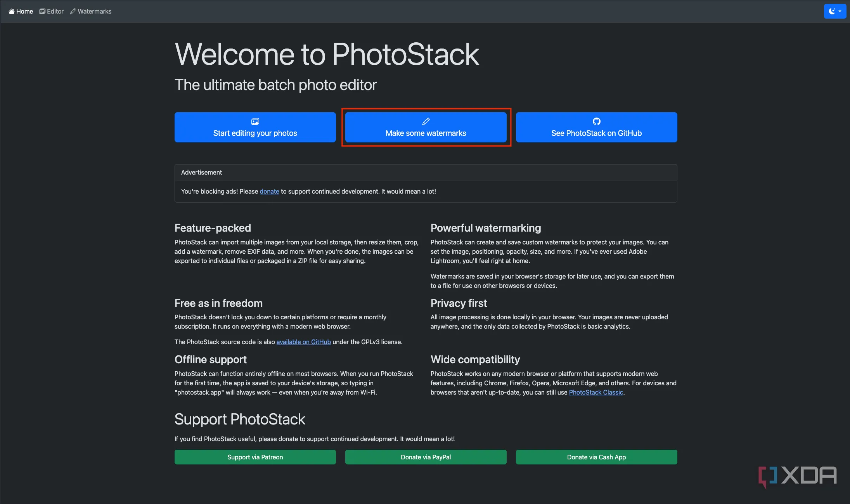The width and height of the screenshot is (850, 504).
Task: Click the Support PhotoStack heading
Action: [240, 419]
